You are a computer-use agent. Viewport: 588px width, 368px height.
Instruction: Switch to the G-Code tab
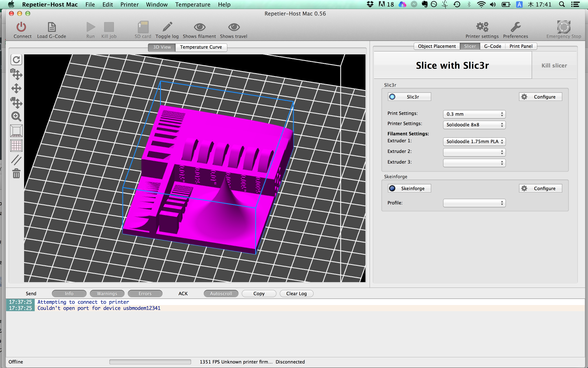(492, 46)
